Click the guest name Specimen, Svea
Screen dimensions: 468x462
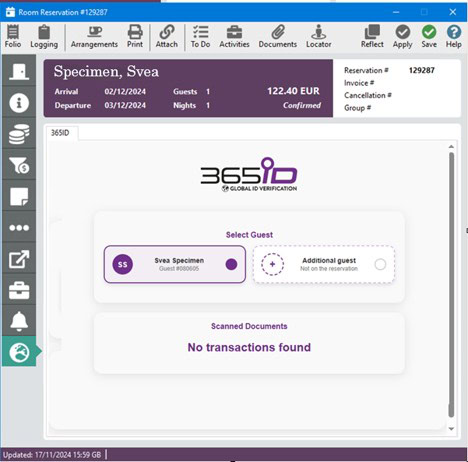[106, 72]
